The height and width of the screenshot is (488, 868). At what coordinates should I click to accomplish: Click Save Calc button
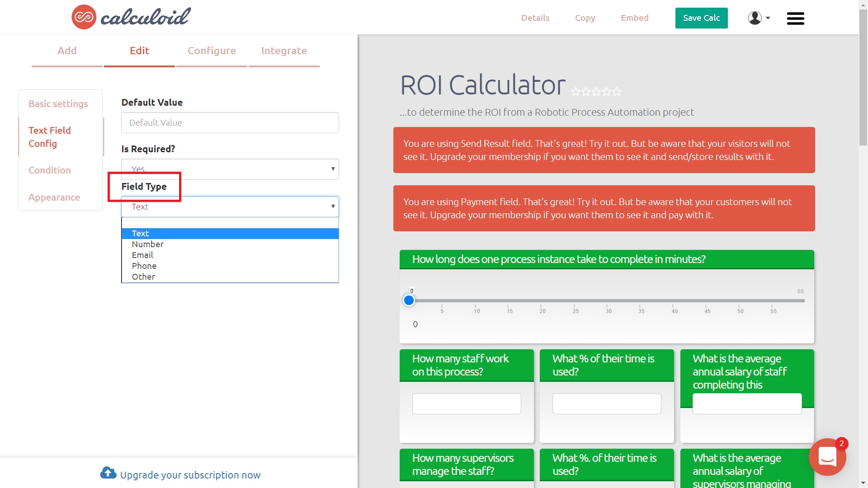[701, 17]
